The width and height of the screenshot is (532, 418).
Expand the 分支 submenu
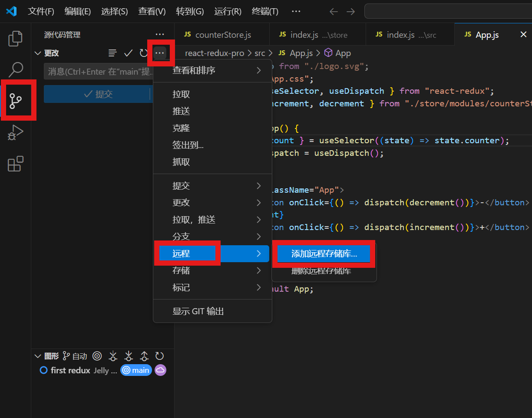212,237
